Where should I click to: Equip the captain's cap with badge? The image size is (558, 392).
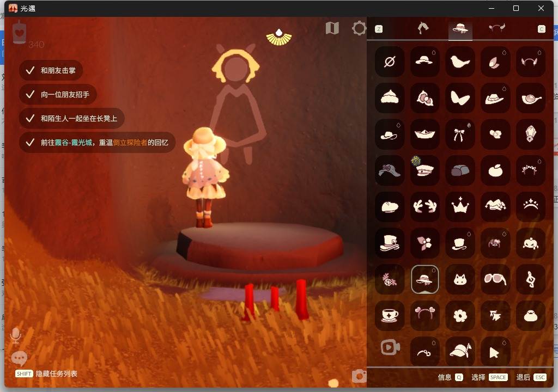[425, 170]
